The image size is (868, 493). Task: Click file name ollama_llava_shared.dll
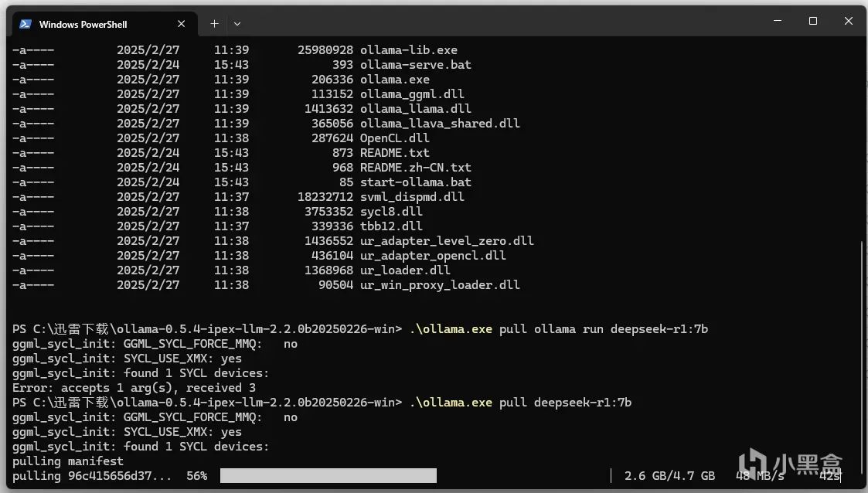click(440, 124)
